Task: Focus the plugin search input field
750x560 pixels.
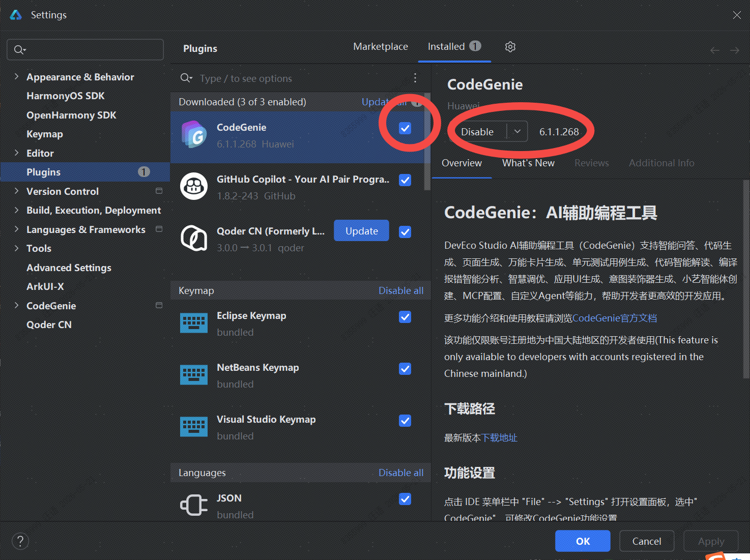Action: tap(300, 78)
